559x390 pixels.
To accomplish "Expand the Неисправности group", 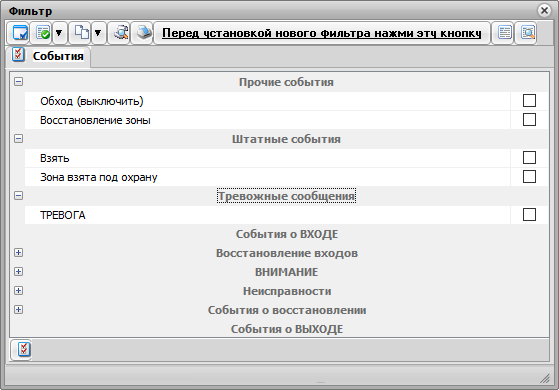I will pyautogui.click(x=19, y=291).
